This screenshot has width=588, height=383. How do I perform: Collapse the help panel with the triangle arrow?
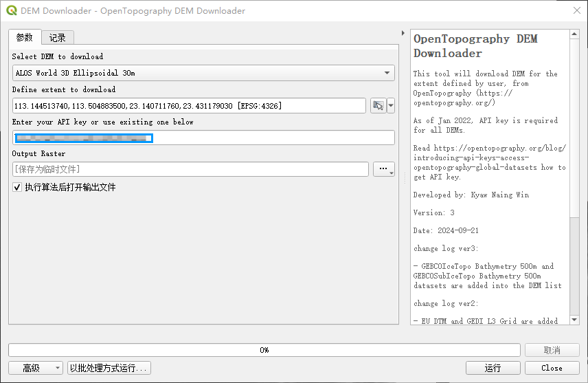[x=403, y=33]
